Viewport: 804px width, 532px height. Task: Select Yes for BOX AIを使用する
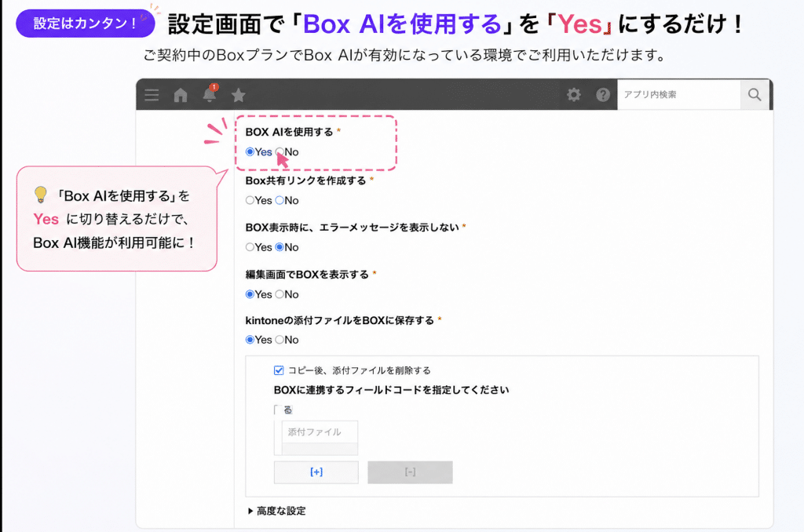click(x=250, y=151)
